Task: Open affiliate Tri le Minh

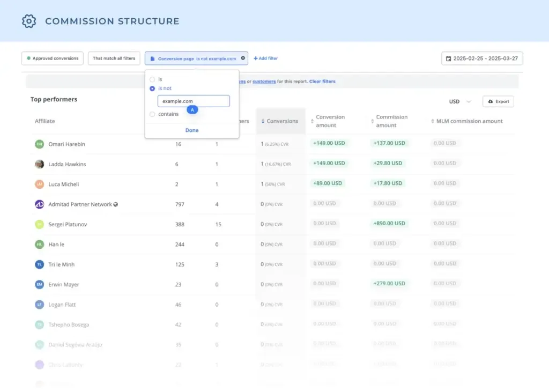Action: tap(61, 264)
